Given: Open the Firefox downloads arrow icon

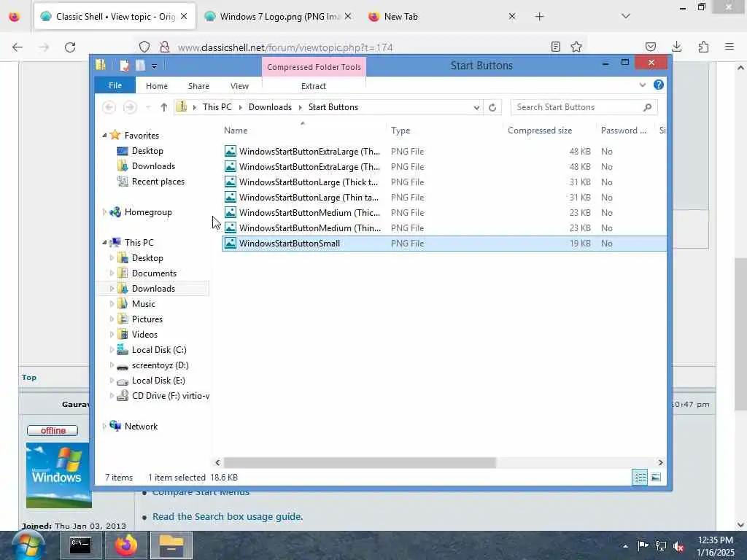Looking at the screenshot, I should pyautogui.click(x=676, y=47).
